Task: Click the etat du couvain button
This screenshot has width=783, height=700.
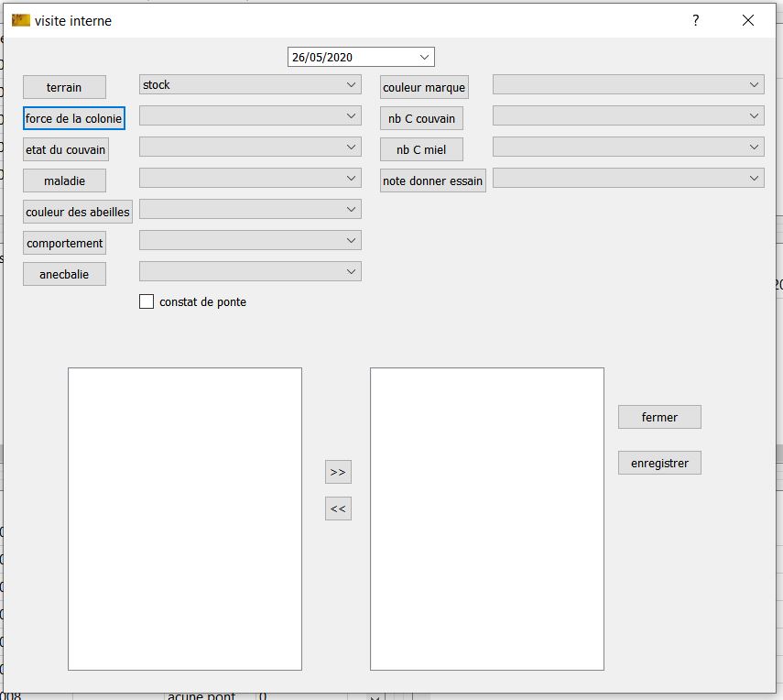Action: [66, 149]
